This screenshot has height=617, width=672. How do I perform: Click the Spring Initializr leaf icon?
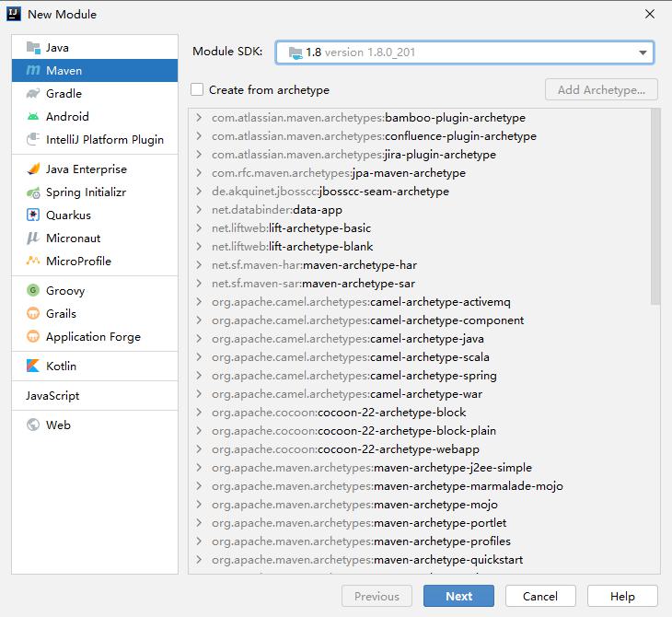point(33,192)
